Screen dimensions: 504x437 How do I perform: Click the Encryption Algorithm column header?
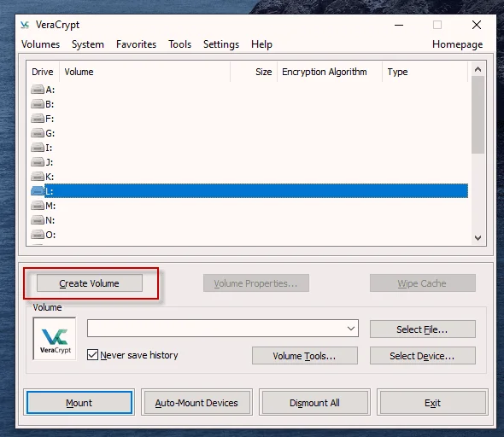tap(330, 72)
